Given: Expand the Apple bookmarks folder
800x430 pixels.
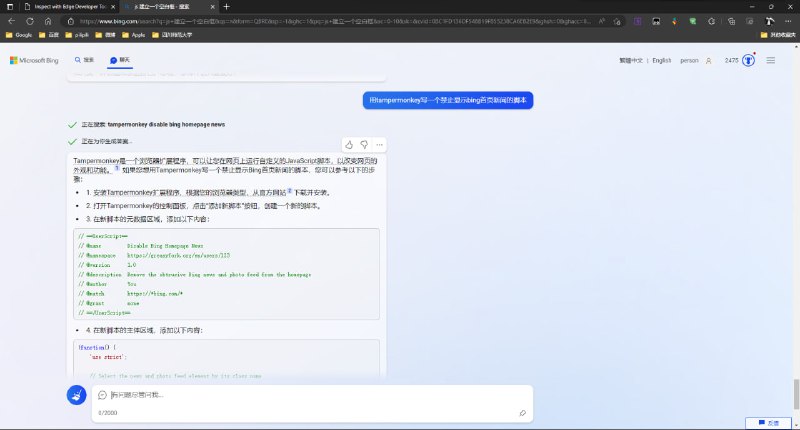Looking at the screenshot, I should [x=134, y=35].
